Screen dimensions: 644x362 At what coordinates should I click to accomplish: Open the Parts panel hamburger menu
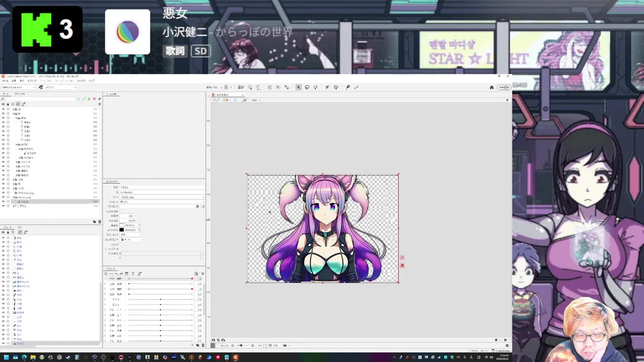point(100,104)
